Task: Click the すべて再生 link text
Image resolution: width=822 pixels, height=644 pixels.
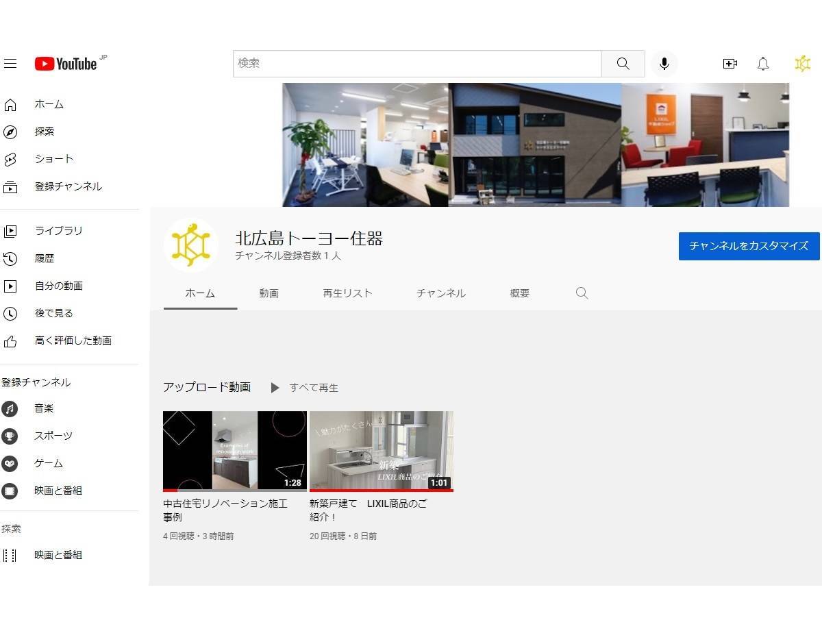Action: point(314,388)
